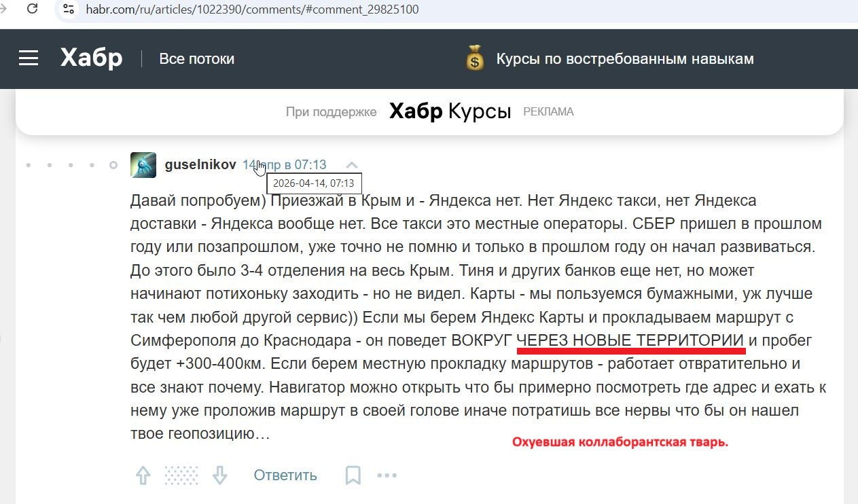Bookmark the comment

pyautogui.click(x=353, y=475)
